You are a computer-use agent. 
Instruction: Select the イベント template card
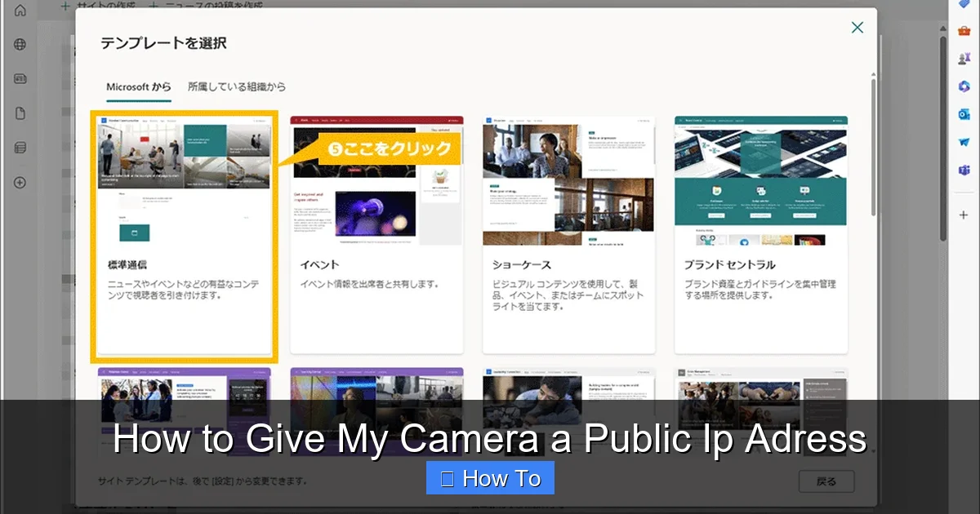pos(376,235)
